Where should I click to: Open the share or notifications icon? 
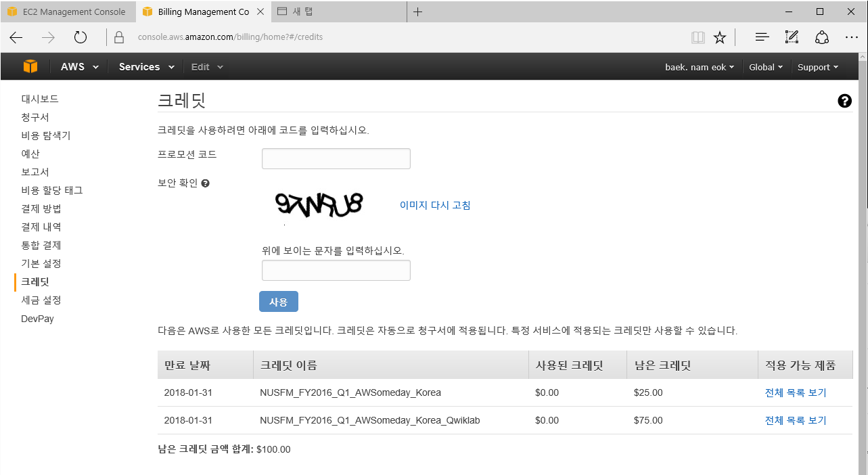[x=822, y=37]
